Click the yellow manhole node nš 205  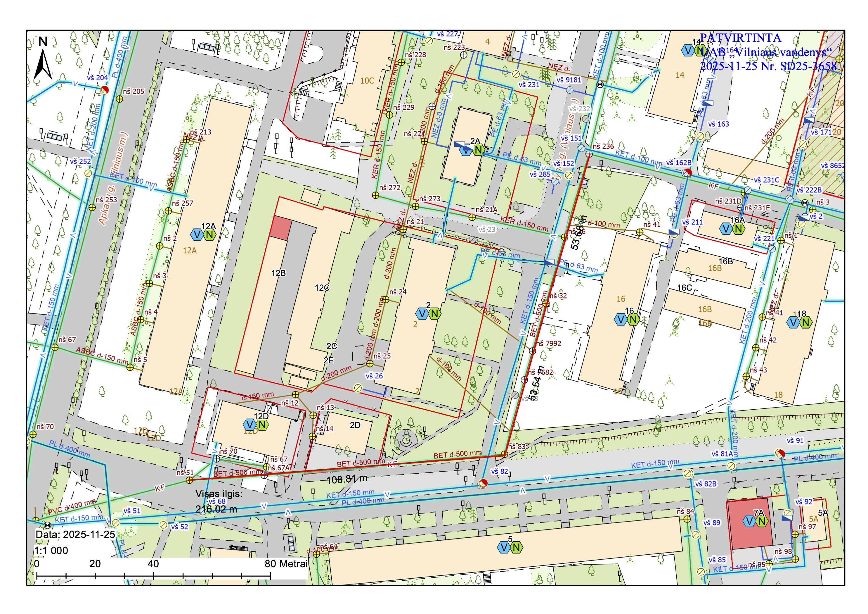119,99
